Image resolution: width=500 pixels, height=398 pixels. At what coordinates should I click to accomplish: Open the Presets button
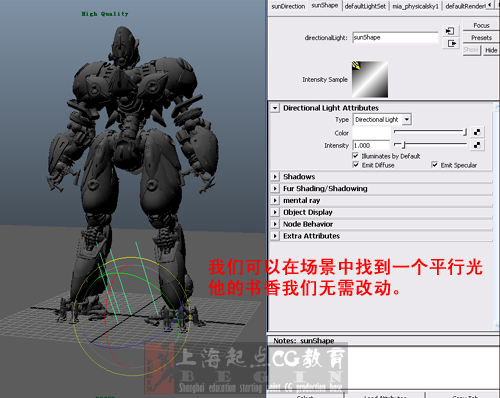tap(481, 38)
